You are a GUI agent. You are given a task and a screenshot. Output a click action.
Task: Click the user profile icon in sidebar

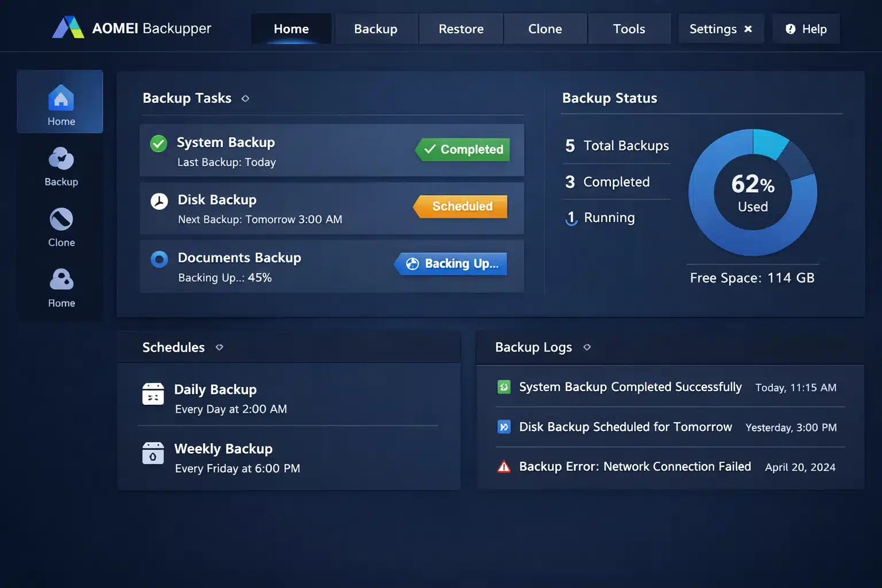[60, 280]
